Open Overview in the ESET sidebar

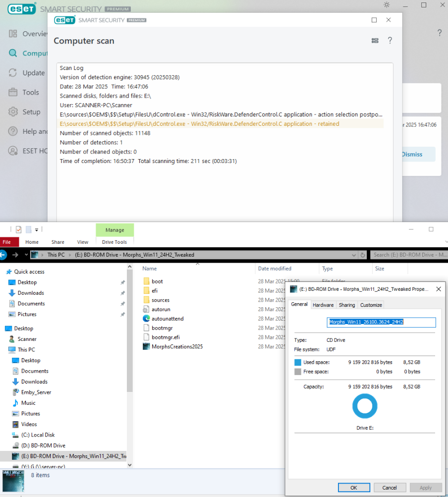[x=28, y=34]
